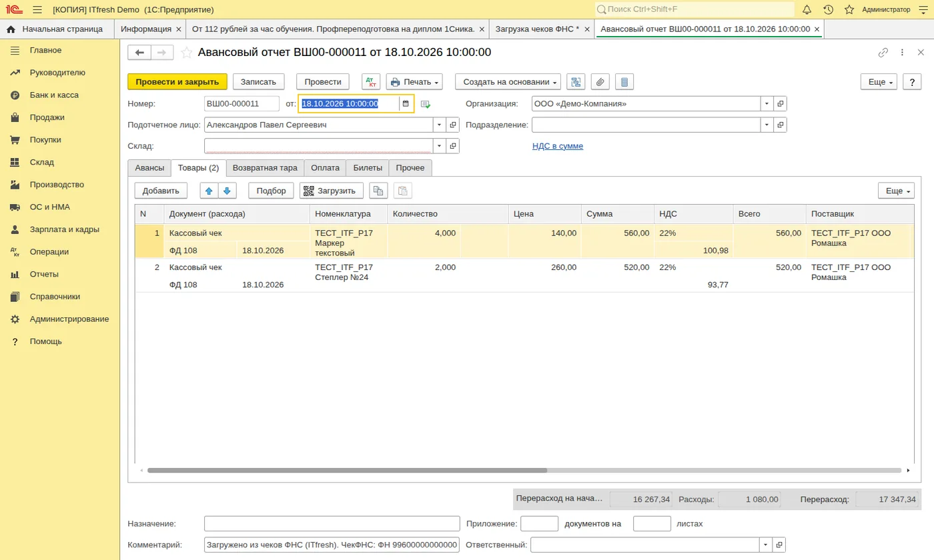The image size is (934, 560).
Task: Open the main hamburger menu
Action: [37, 9]
